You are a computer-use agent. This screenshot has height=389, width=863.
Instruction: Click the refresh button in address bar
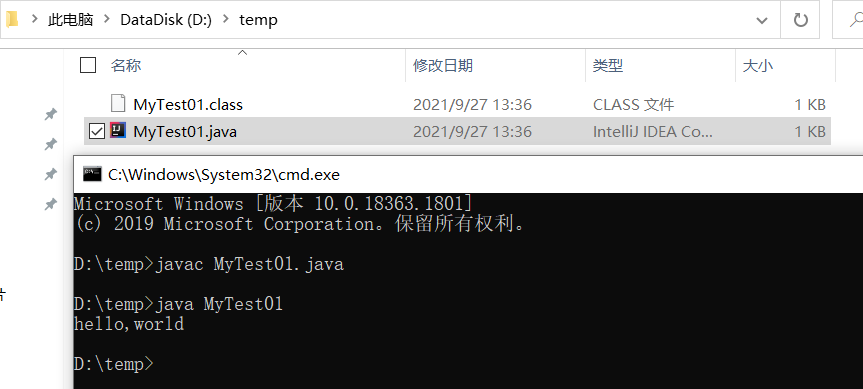pyautogui.click(x=800, y=21)
